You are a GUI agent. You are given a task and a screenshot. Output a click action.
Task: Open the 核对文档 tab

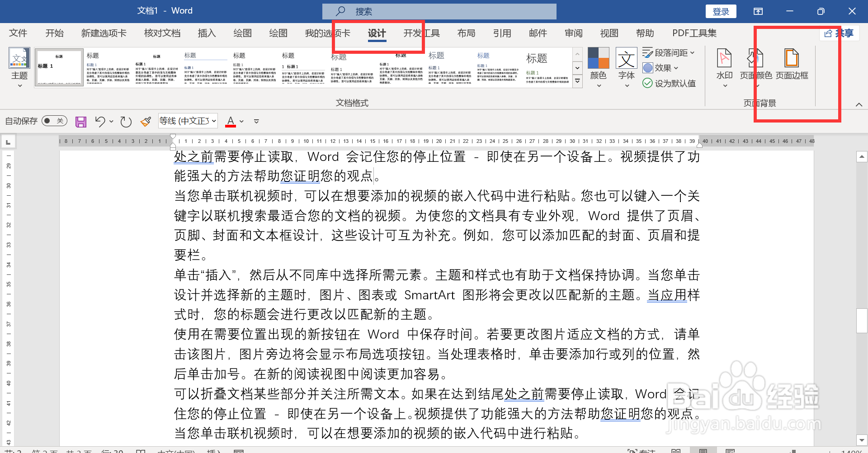click(162, 33)
